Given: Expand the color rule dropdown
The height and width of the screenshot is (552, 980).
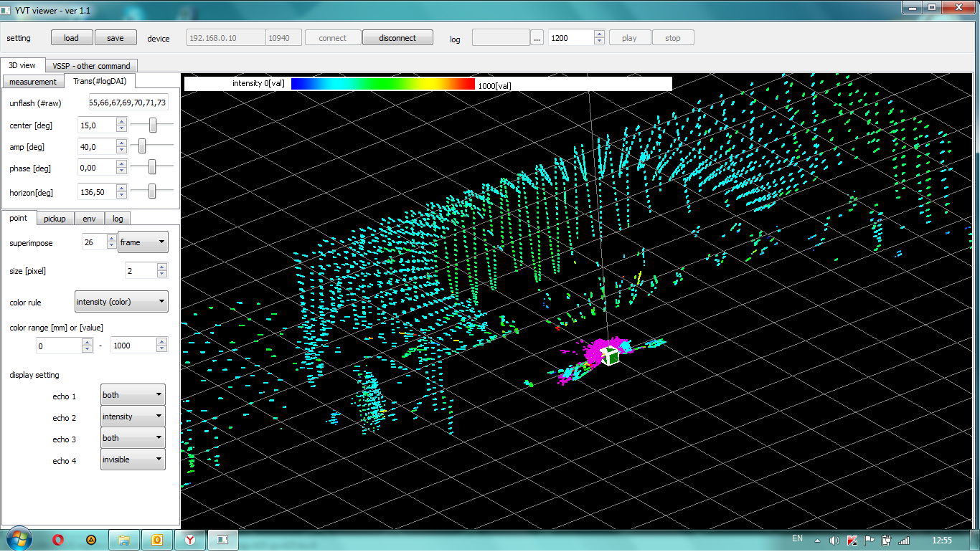Looking at the screenshot, I should coord(121,302).
